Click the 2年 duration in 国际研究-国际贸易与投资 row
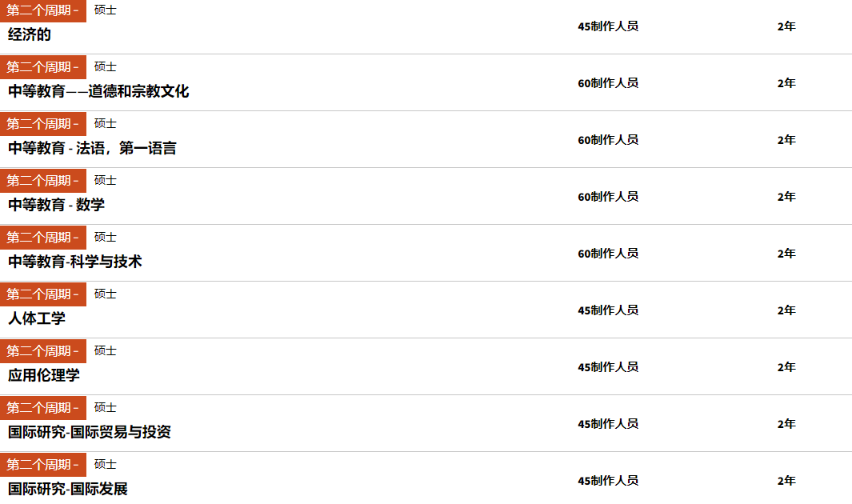 [x=786, y=424]
